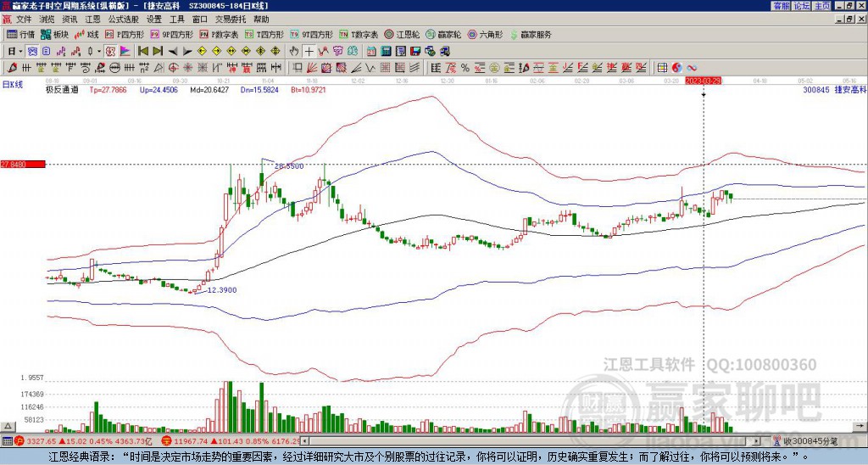Open the 9P四方形 tool
Screen dimensions: 868x465
coord(171,34)
